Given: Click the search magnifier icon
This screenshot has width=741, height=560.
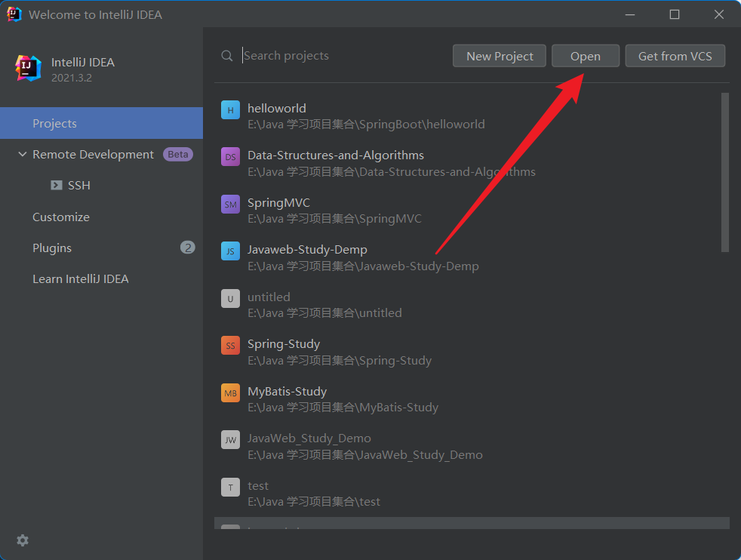Looking at the screenshot, I should tap(227, 56).
